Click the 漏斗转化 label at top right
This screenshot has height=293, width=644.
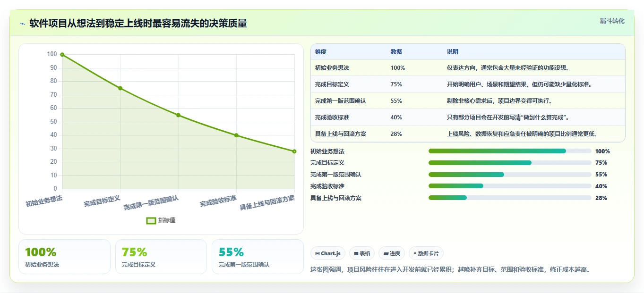(612, 21)
